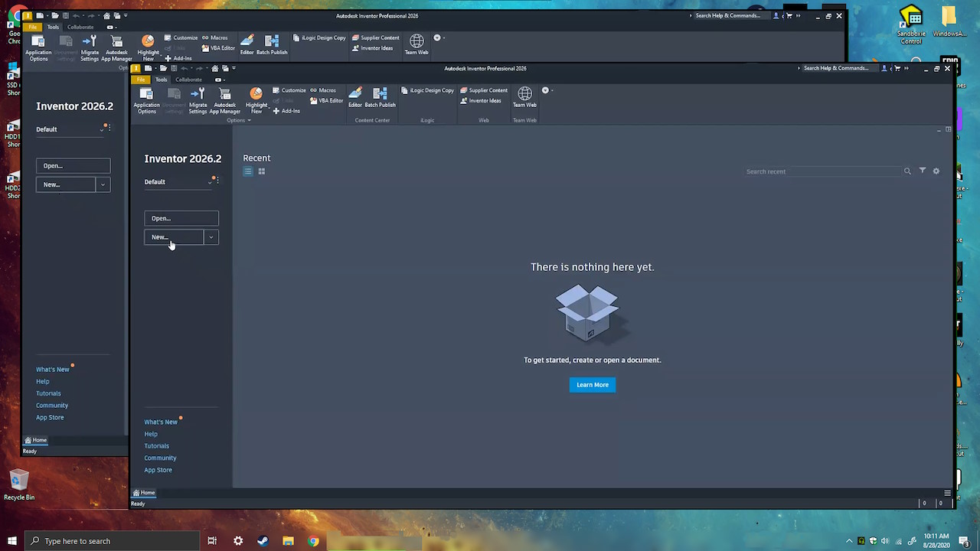Viewport: 980px width, 551px height.
Task: Select the Home document tab in front window
Action: (x=143, y=493)
